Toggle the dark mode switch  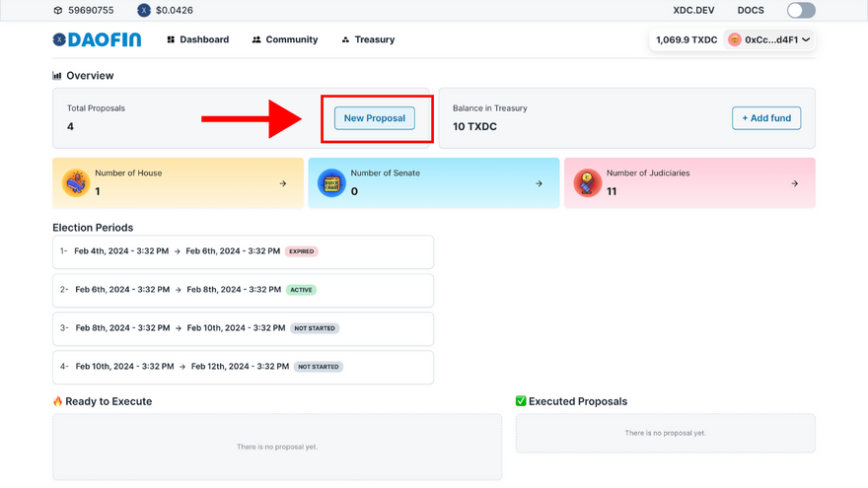[801, 11]
